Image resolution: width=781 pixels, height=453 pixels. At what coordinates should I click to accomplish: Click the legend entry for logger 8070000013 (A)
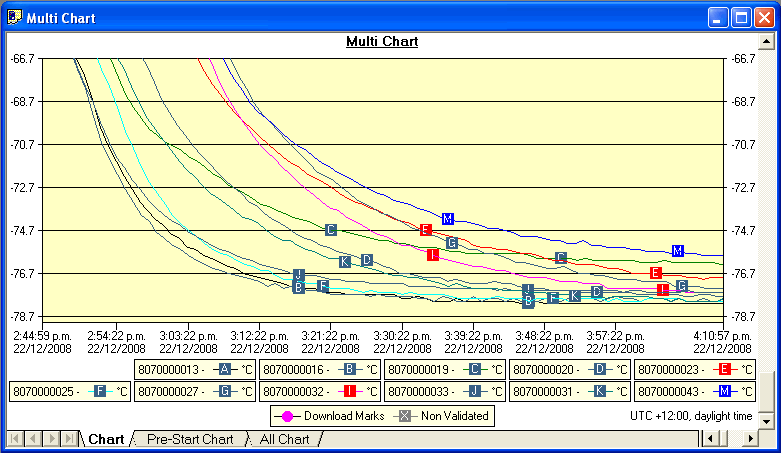(195, 370)
